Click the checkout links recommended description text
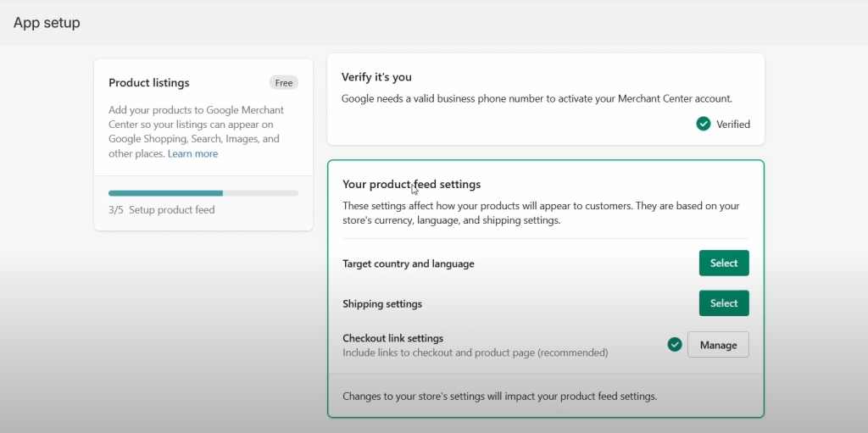This screenshot has height=433, width=868. [475, 353]
